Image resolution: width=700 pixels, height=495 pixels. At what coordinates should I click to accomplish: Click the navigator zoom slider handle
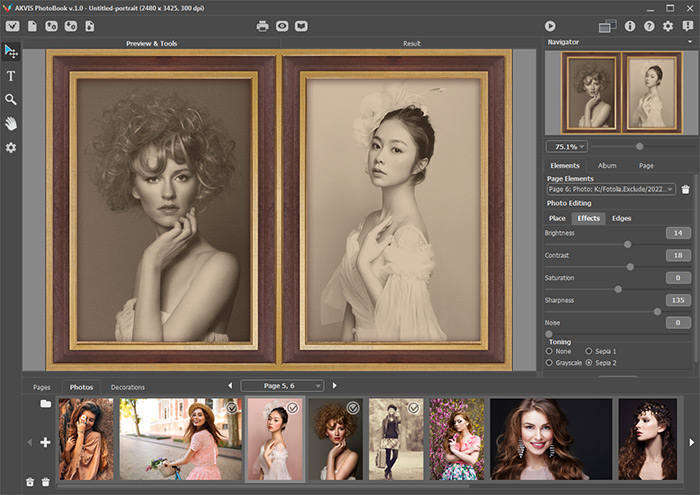click(640, 146)
